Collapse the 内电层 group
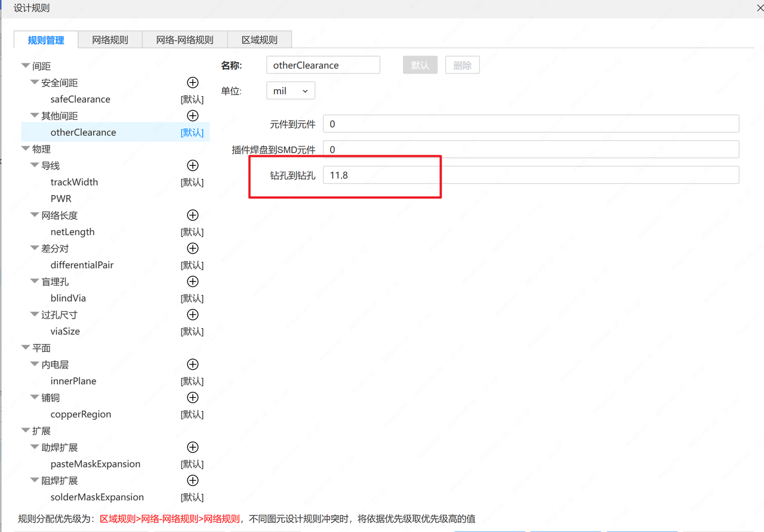This screenshot has height=532, width=764. (x=35, y=364)
